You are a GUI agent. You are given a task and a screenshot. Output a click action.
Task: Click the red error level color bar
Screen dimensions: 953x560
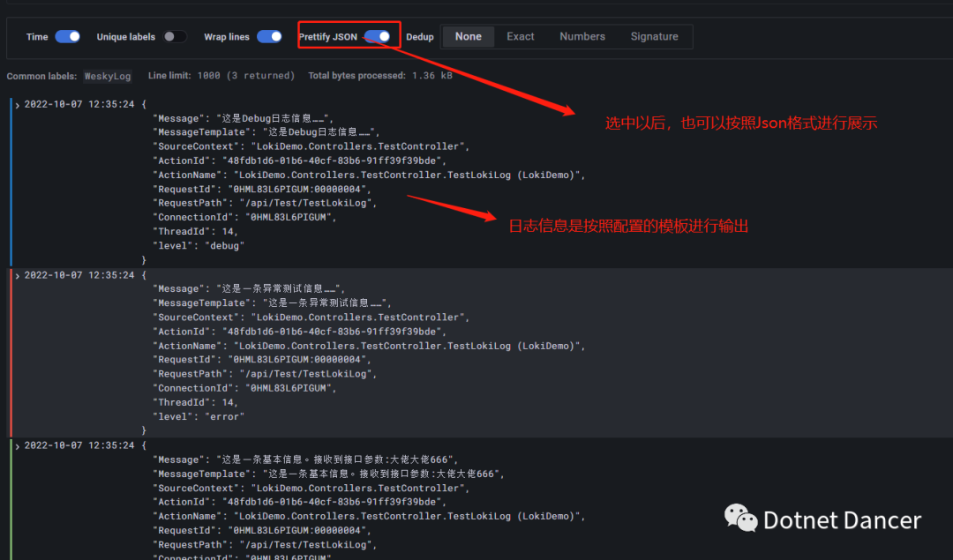(11, 353)
